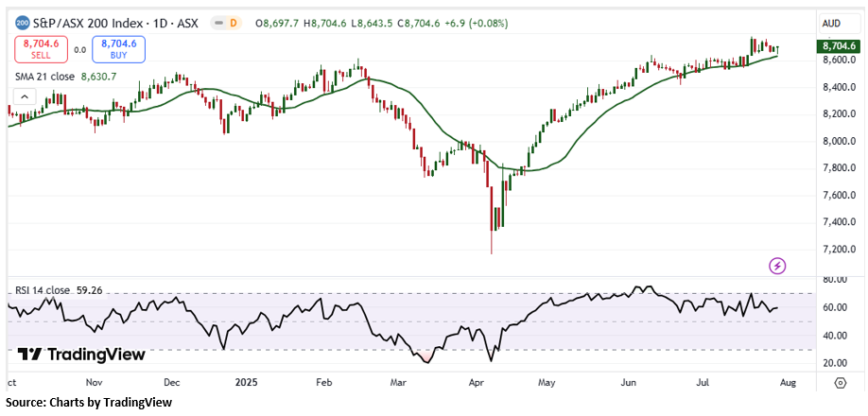Screen dimensions: 868x416
Task: Click the 8,000.0 price axis label
Action: (839, 141)
